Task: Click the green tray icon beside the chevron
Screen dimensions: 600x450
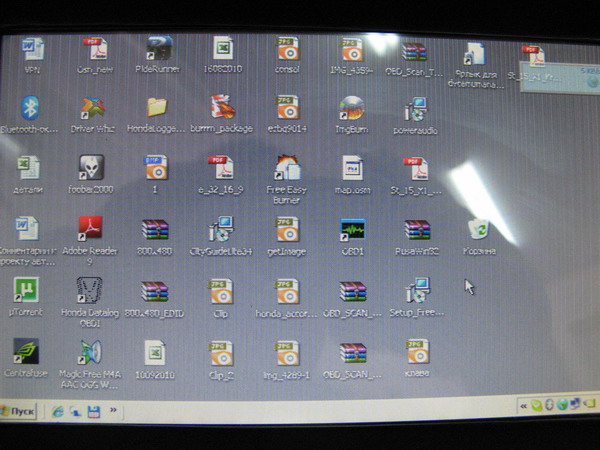Action: click(537, 406)
